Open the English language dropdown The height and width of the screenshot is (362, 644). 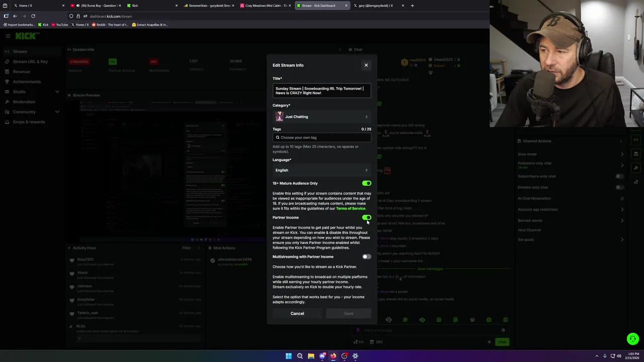pyautogui.click(x=322, y=170)
